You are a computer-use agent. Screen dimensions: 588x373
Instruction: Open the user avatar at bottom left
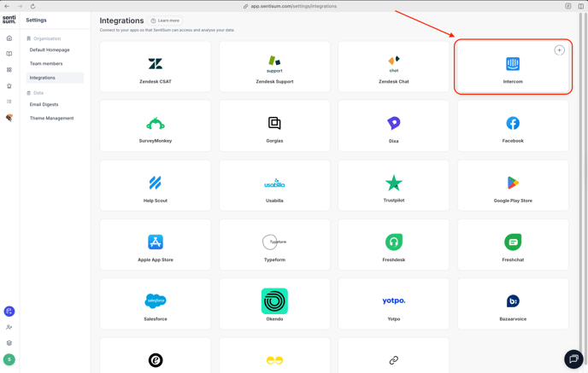click(x=9, y=359)
